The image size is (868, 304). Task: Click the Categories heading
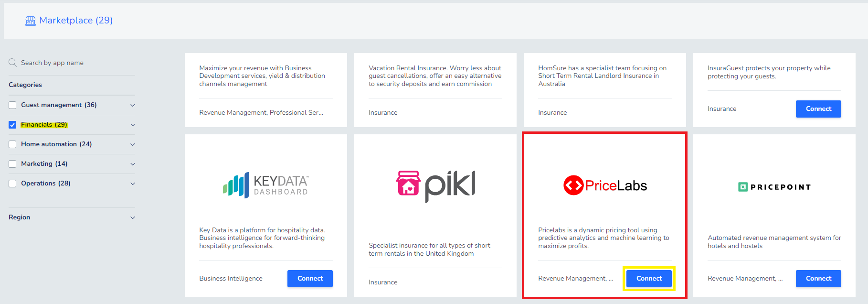25,85
